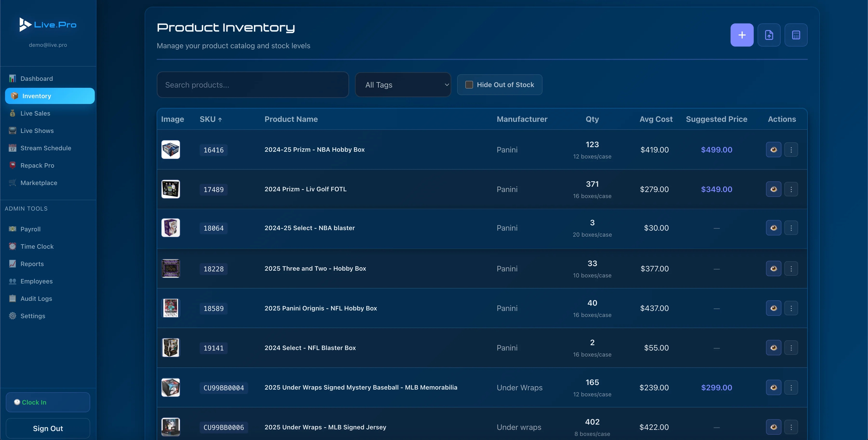Preview the 2024-25 Prizm NBA Hobby Box with the eye icon
Screen dimensions: 868x440
pyautogui.click(x=773, y=150)
